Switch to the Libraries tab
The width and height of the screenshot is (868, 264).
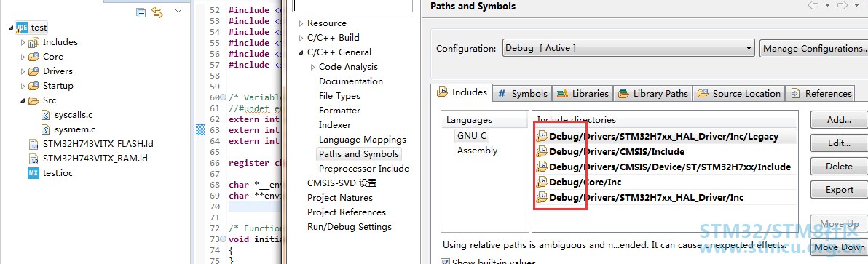coord(583,93)
